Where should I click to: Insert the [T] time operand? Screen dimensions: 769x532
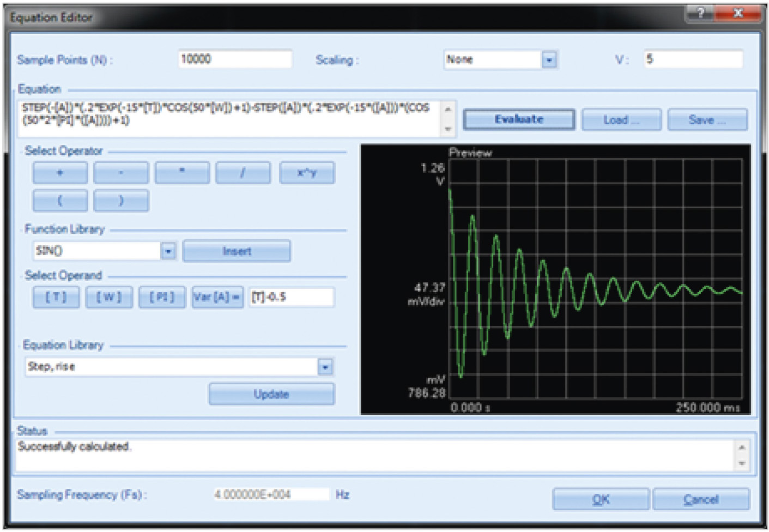pyautogui.click(x=56, y=297)
